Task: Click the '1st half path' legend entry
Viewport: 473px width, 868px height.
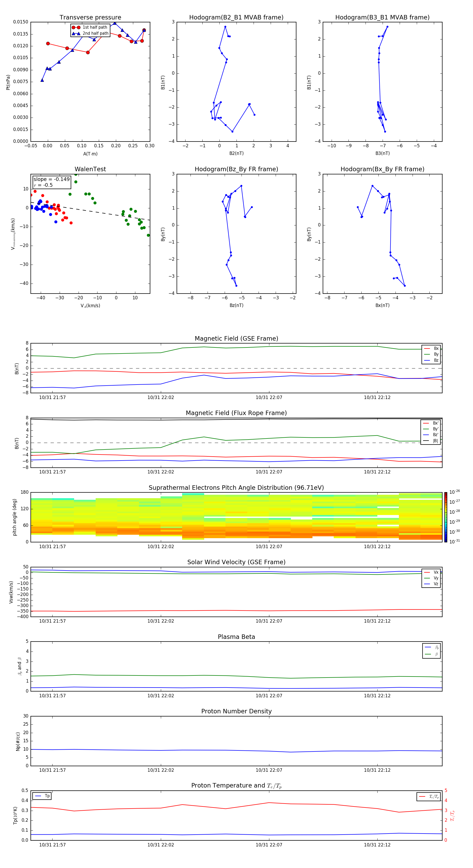Action: coord(90,27)
